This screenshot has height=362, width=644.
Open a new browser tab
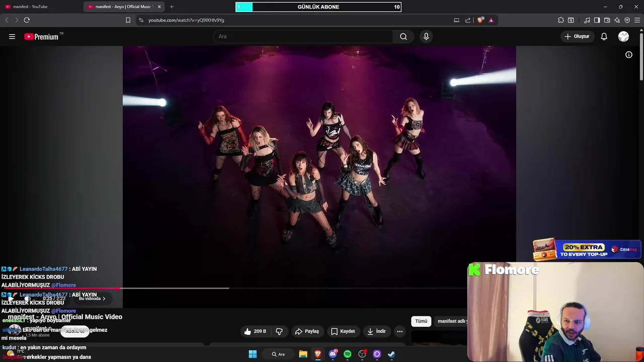click(172, 7)
